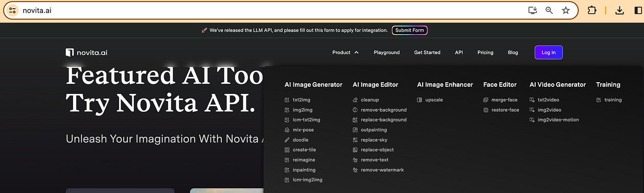644x193 pixels.
Task: Click the Submit Form button
Action: click(x=409, y=30)
